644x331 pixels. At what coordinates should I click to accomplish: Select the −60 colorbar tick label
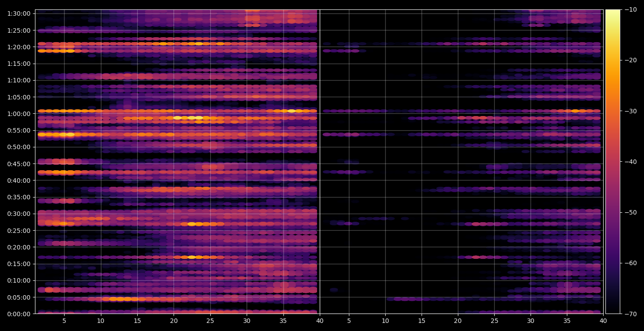click(x=631, y=263)
